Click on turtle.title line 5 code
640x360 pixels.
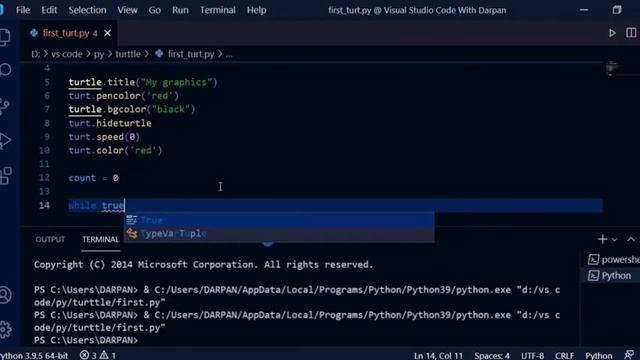point(143,82)
